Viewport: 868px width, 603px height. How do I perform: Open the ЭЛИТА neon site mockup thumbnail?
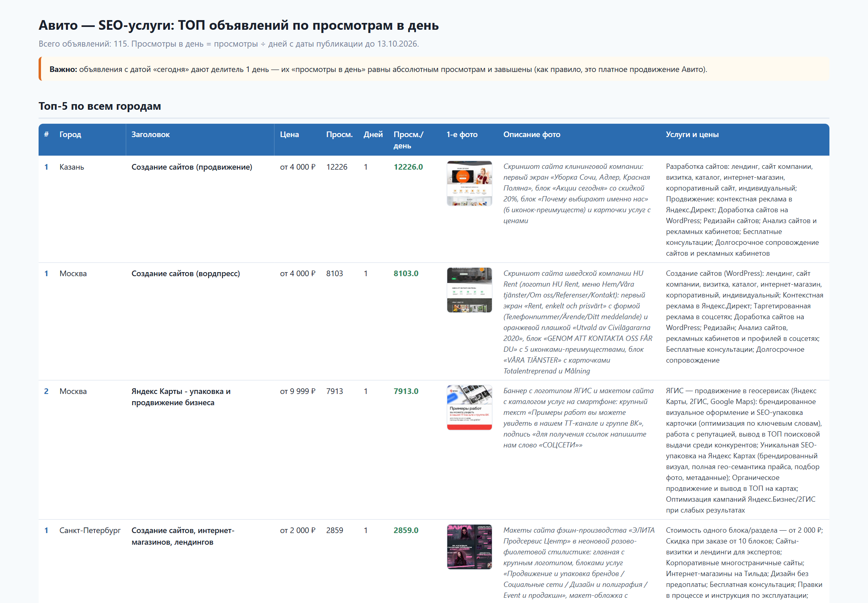click(x=469, y=547)
